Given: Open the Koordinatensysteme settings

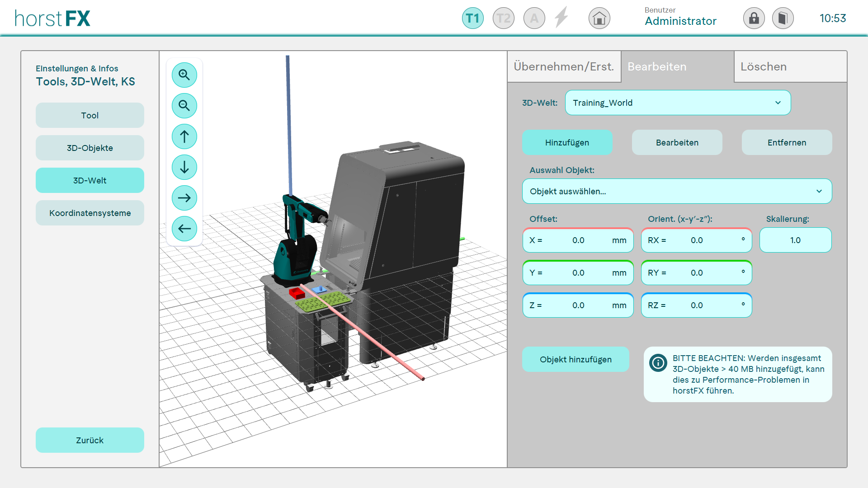Looking at the screenshot, I should point(90,213).
